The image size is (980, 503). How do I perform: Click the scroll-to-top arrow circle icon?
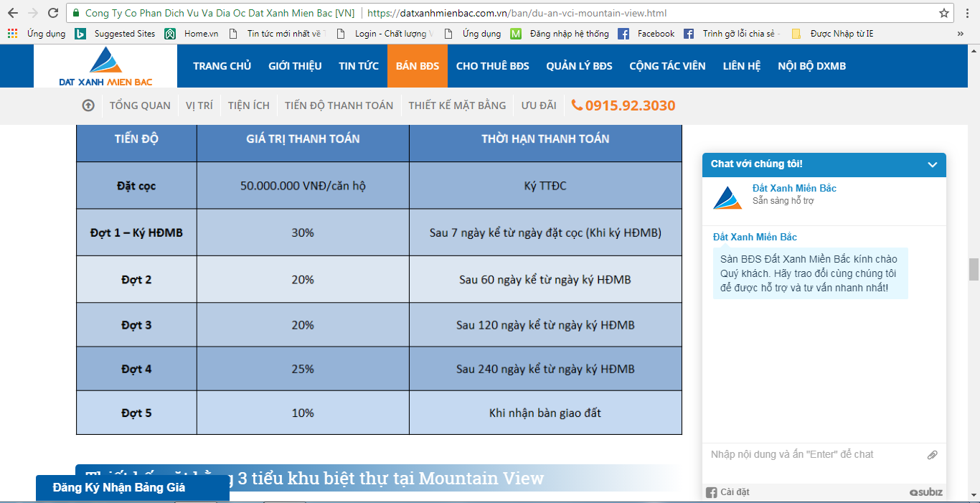point(88,105)
